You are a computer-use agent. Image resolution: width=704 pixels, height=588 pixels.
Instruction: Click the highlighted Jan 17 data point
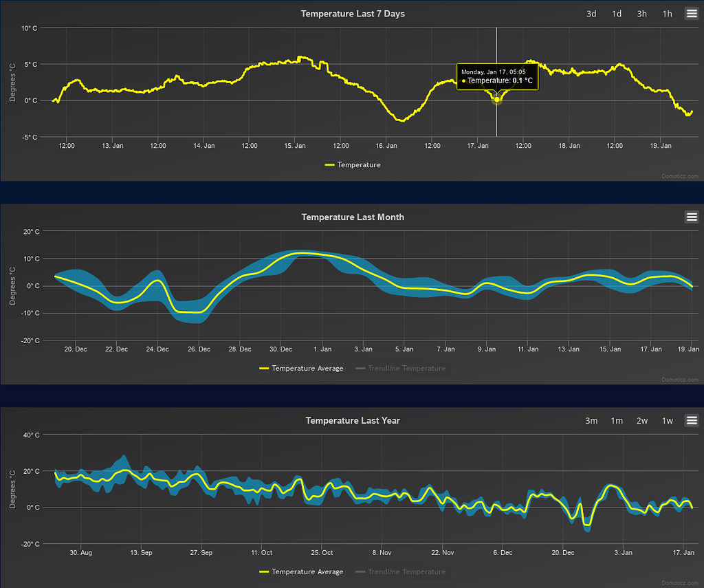[x=496, y=100]
